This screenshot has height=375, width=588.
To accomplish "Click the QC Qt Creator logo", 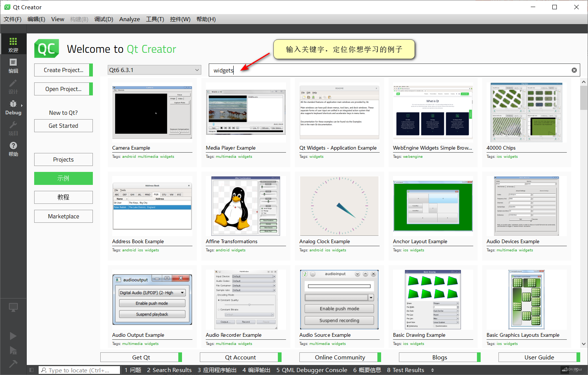I will point(46,49).
